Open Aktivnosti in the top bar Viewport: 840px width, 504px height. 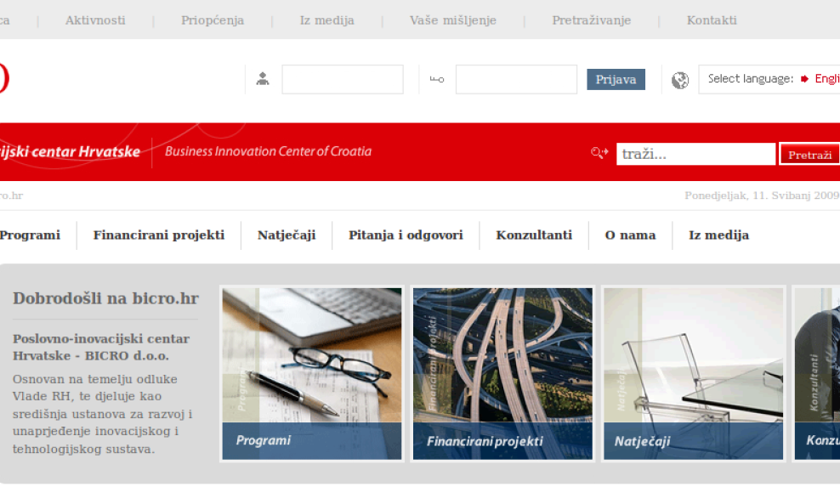tap(95, 20)
